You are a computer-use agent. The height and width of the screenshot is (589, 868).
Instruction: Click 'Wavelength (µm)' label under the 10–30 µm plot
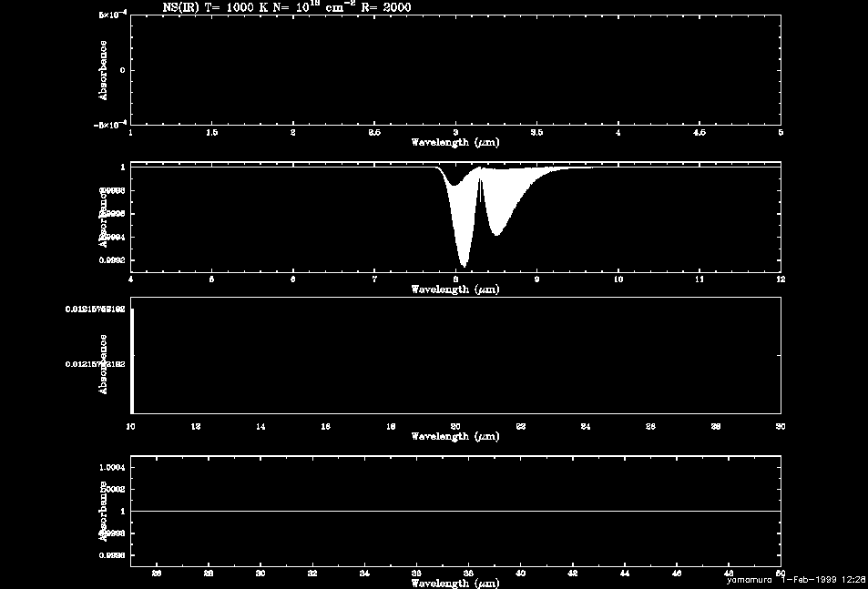(455, 436)
